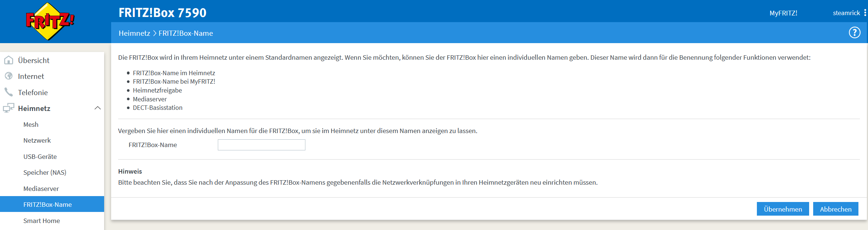
Task: Click the FRITZ!Box-Name field label
Action: pyautogui.click(x=153, y=145)
